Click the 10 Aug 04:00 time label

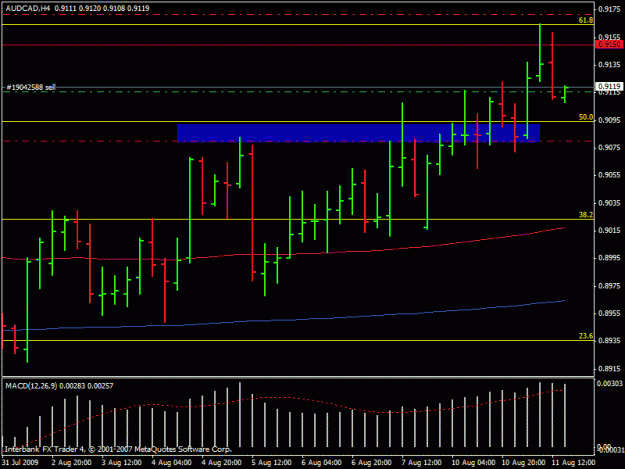point(474,462)
